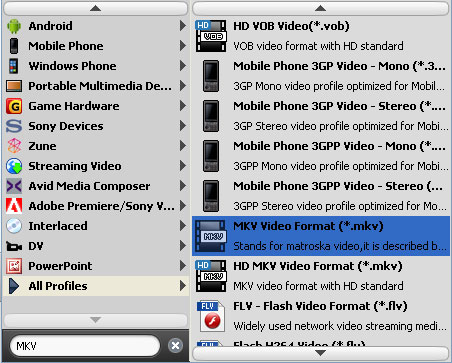The width and height of the screenshot is (452, 363).
Task: Click the All Profiles triangle icon
Action: tap(14, 286)
